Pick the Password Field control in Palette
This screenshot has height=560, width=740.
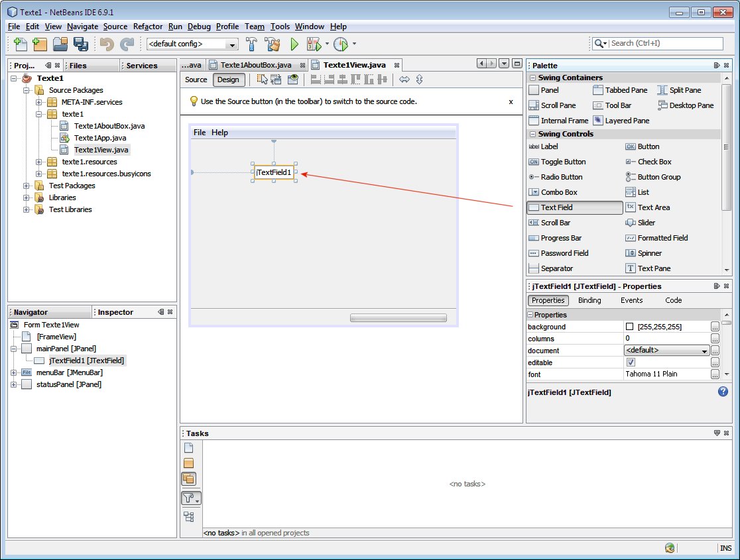click(x=559, y=253)
